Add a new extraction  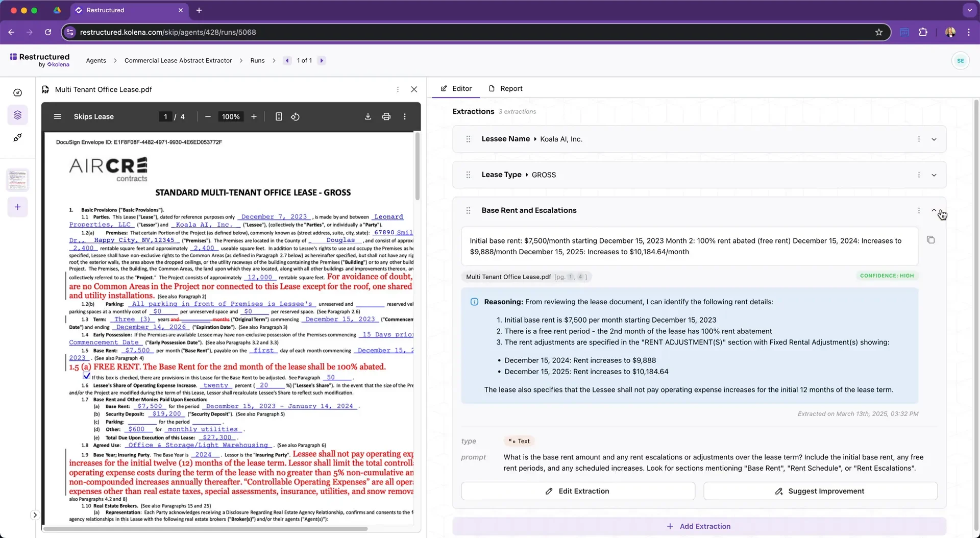tap(699, 526)
